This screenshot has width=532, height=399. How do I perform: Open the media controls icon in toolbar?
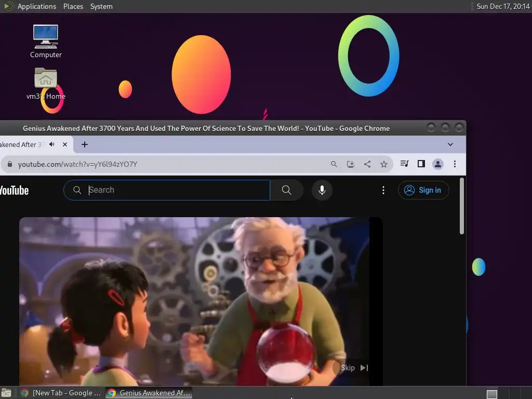tap(404, 164)
